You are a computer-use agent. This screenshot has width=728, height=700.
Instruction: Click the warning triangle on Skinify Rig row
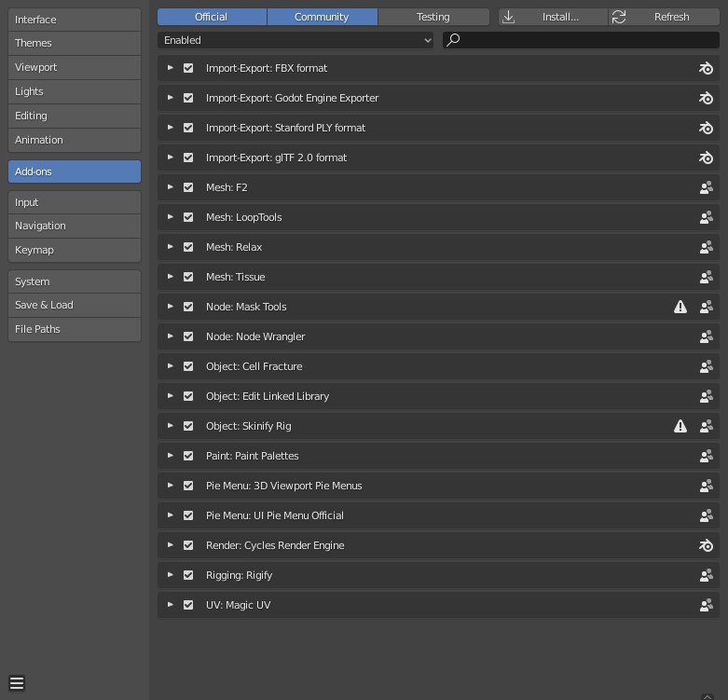[x=680, y=426]
